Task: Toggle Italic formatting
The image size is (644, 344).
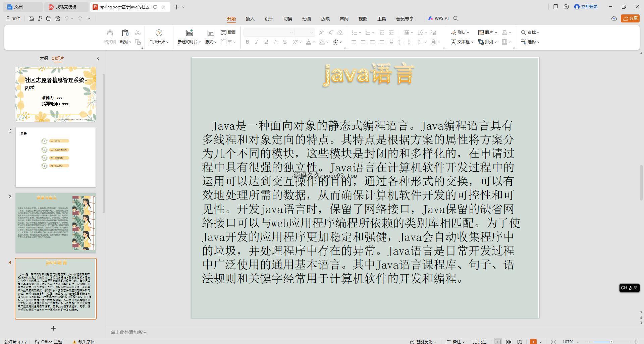Action: point(257,42)
